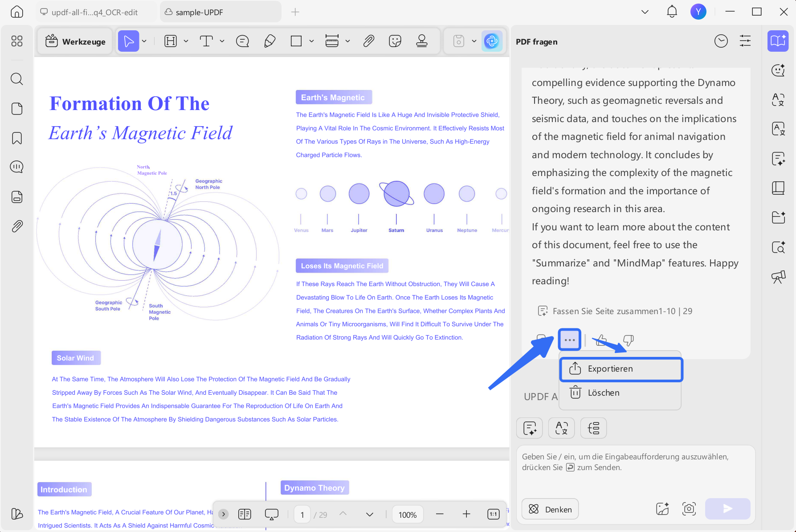Select the highlight text tool
Image resolution: width=796 pixels, height=532 pixels.
[x=171, y=41]
